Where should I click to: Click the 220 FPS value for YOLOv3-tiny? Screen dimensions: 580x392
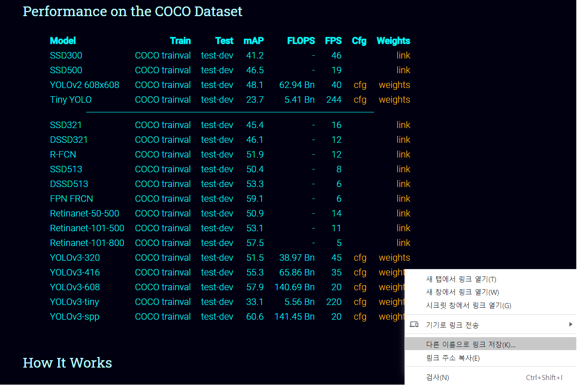(x=334, y=302)
